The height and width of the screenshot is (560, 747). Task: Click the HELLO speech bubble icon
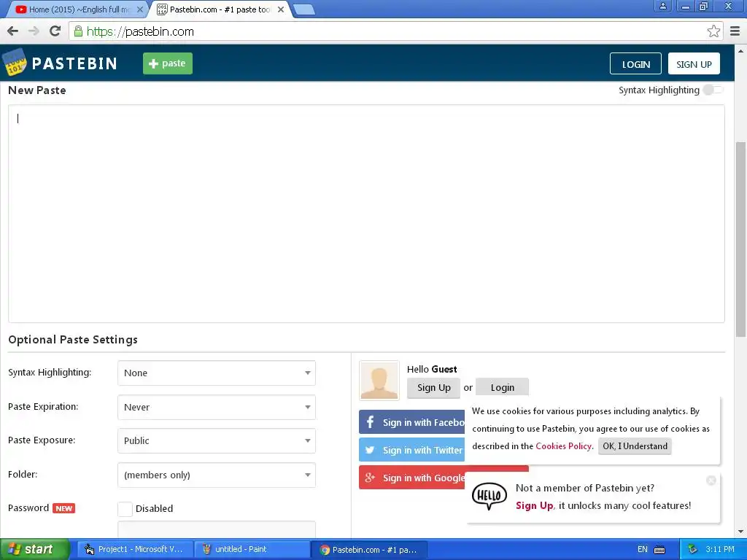(x=489, y=496)
